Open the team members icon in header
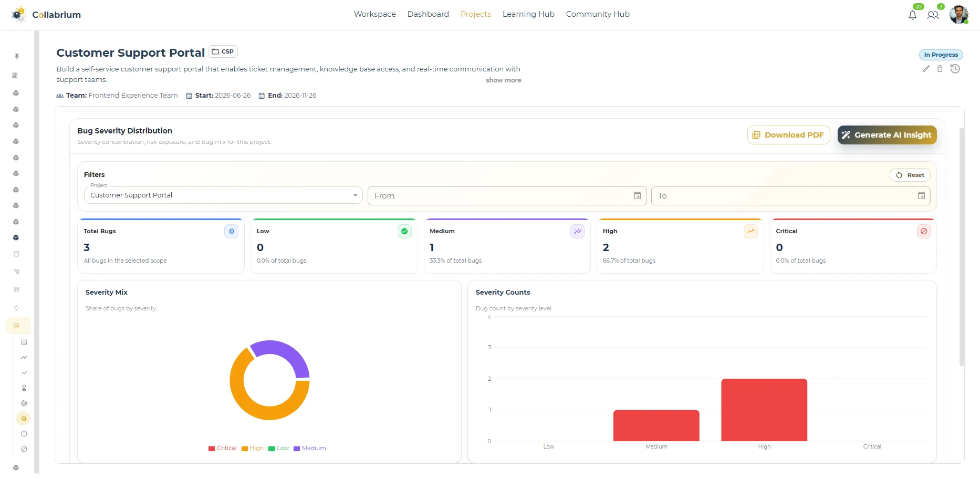The height and width of the screenshot is (479, 980). (x=933, y=15)
